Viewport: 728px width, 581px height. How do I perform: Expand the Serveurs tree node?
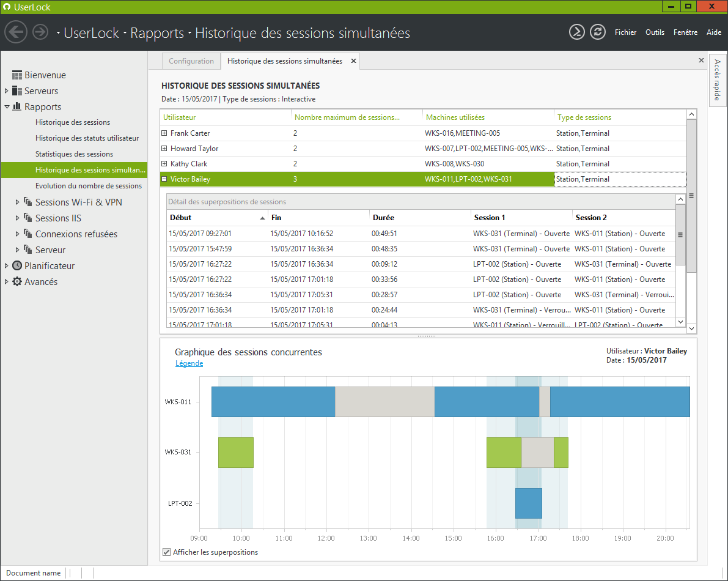click(7, 91)
